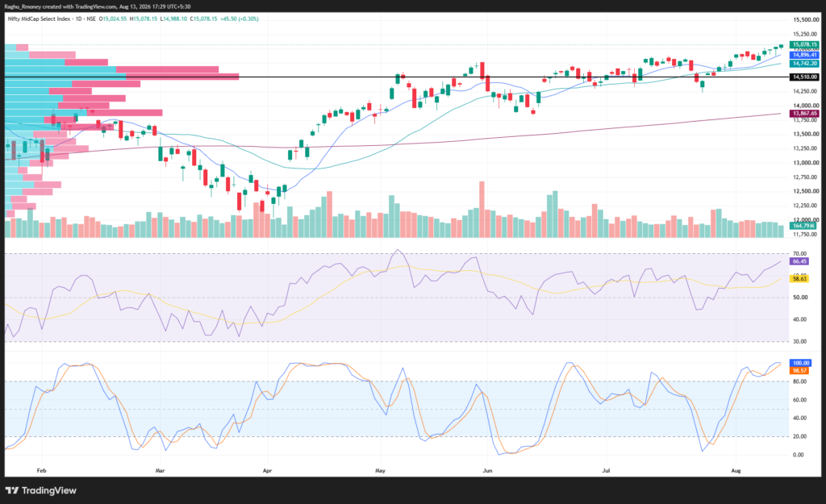826x504 pixels.
Task: Click the 15,500.00 price axis label
Action: click(806, 19)
